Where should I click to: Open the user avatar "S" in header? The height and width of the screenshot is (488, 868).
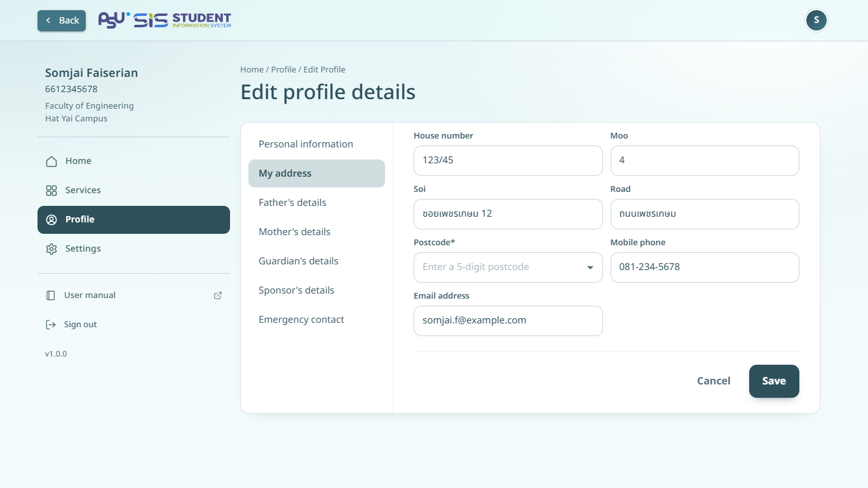tap(817, 20)
